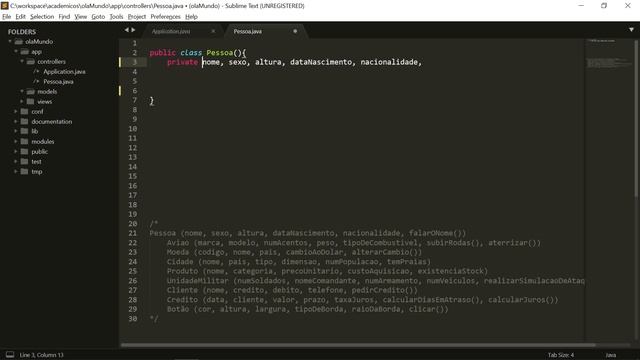640x360 pixels.
Task: Expand the models folder
Action: tap(22, 91)
